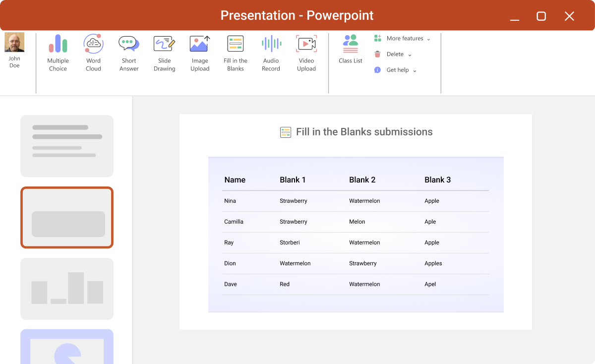This screenshot has height=364, width=595.
Task: Select the Ray row name
Action: point(229,243)
